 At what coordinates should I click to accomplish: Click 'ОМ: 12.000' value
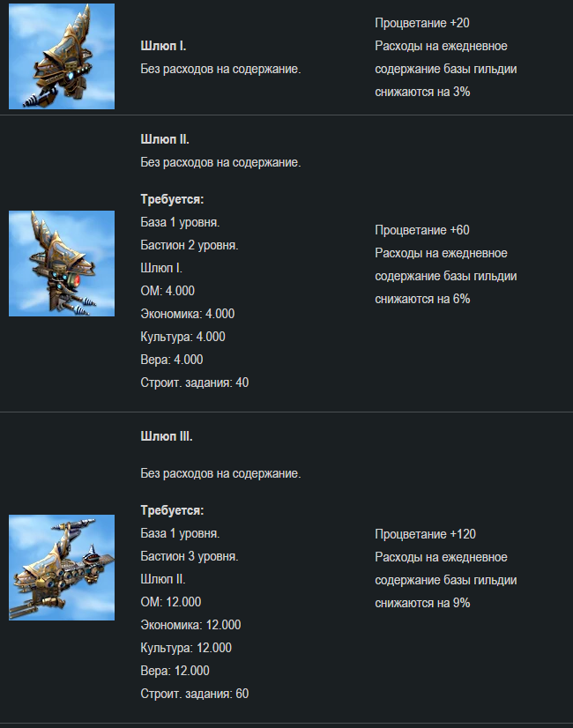(x=171, y=602)
